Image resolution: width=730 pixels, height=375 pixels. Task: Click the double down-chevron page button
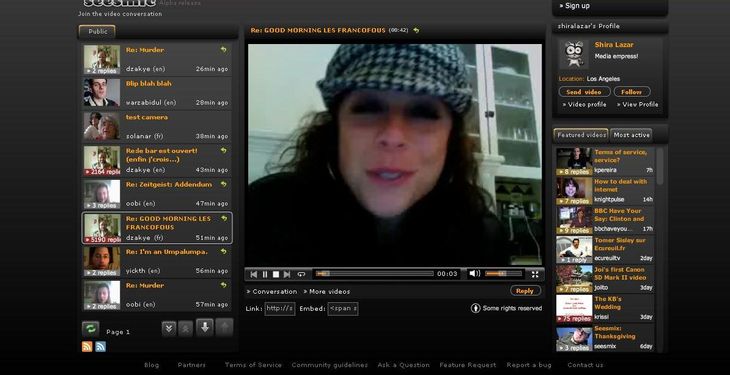pyautogui.click(x=169, y=328)
